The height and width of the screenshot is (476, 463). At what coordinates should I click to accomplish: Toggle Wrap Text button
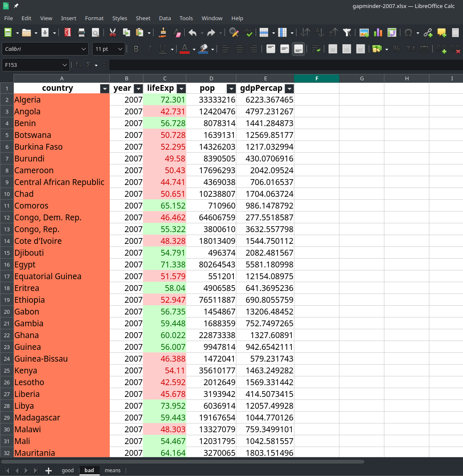coord(316,49)
